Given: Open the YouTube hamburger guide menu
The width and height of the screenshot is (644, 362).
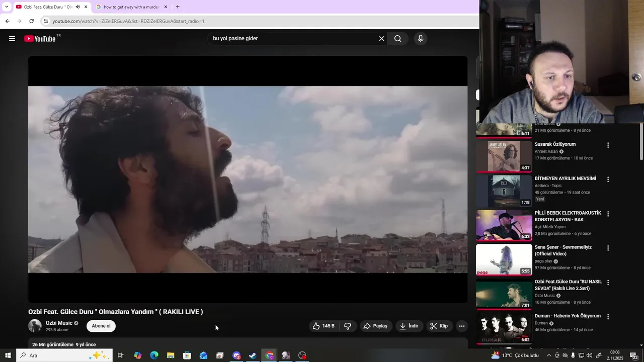Looking at the screenshot, I should tap(12, 39).
